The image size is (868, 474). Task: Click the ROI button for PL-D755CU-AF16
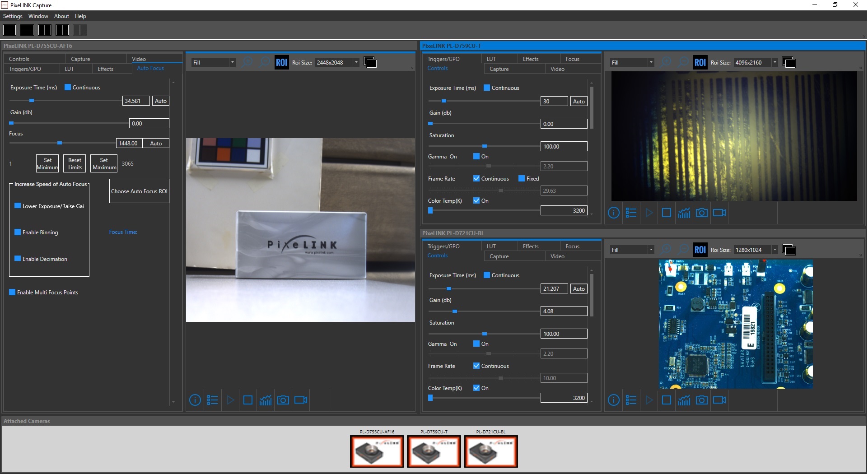281,63
